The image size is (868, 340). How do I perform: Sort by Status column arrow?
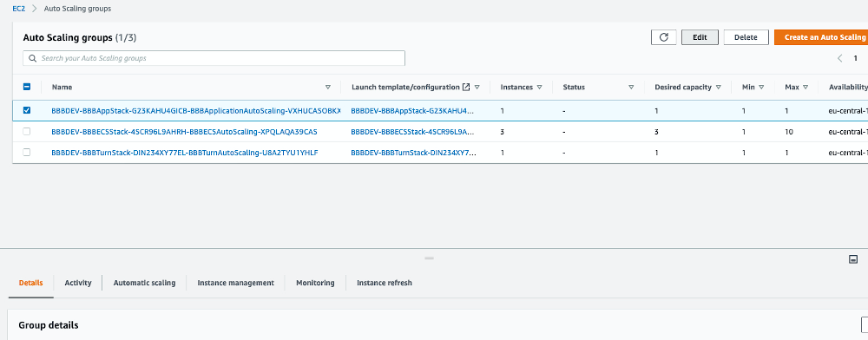pyautogui.click(x=631, y=88)
